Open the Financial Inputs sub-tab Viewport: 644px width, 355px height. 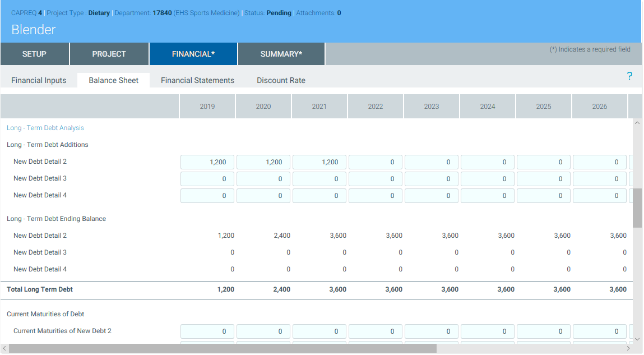pos(39,80)
